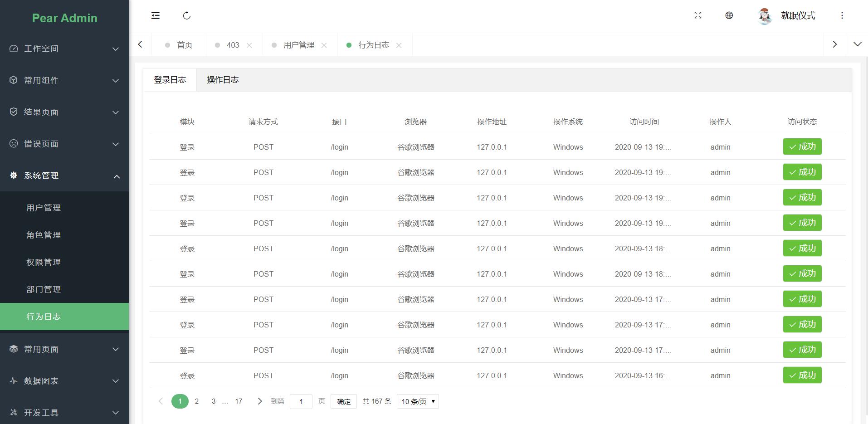868x424 pixels.
Task: Collapse the 系统管理 menu
Action: [x=117, y=176]
